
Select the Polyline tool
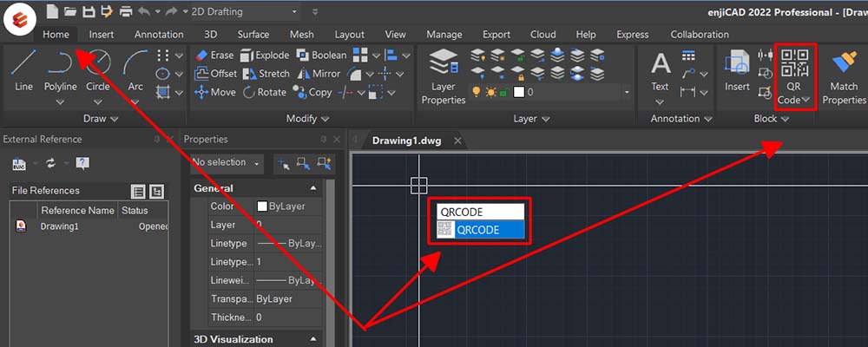tap(61, 69)
